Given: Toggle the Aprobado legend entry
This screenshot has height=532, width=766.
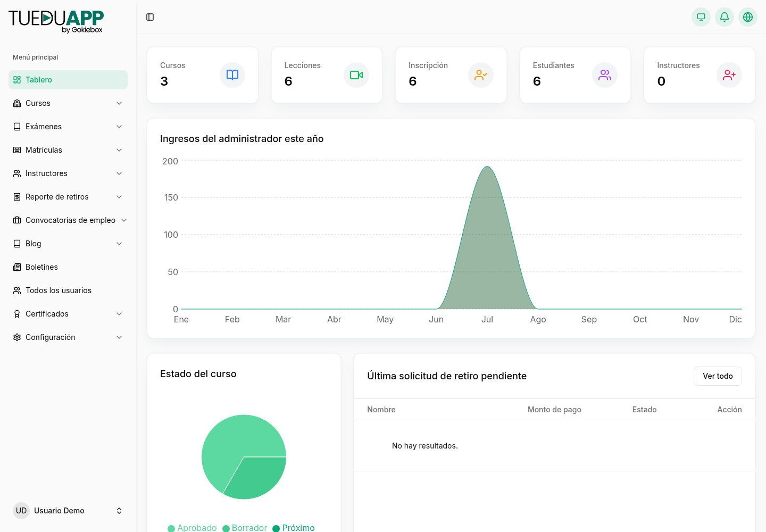Looking at the screenshot, I should coord(192,528).
